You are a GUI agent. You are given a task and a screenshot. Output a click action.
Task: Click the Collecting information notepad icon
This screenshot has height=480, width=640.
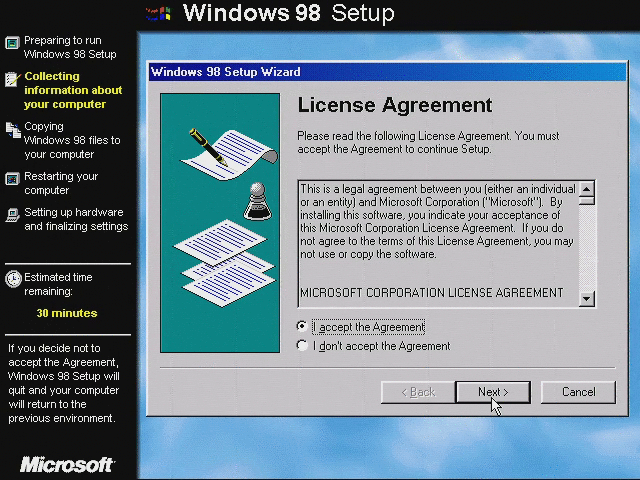[12, 78]
